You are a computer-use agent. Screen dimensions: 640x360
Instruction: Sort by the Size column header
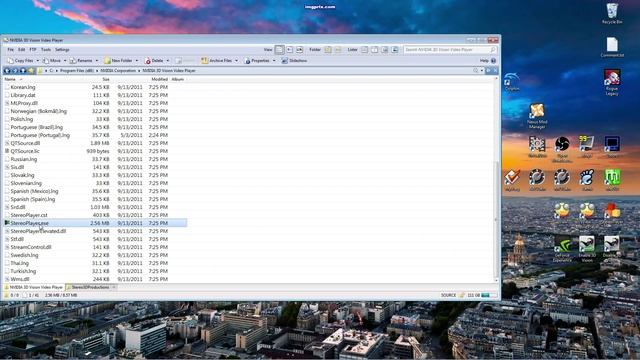click(106, 79)
